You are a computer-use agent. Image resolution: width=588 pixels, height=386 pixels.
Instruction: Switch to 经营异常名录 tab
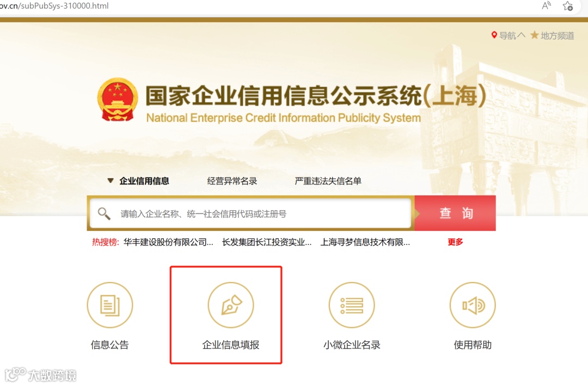[232, 181]
